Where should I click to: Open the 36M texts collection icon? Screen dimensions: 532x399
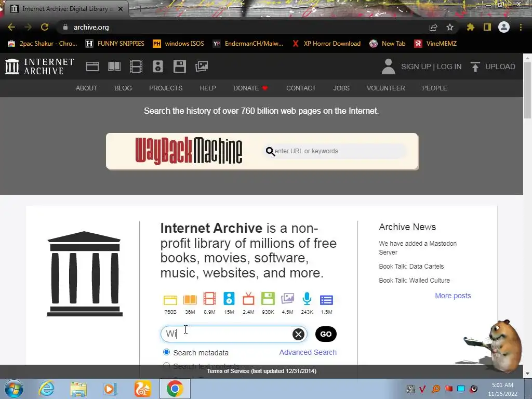190,300
